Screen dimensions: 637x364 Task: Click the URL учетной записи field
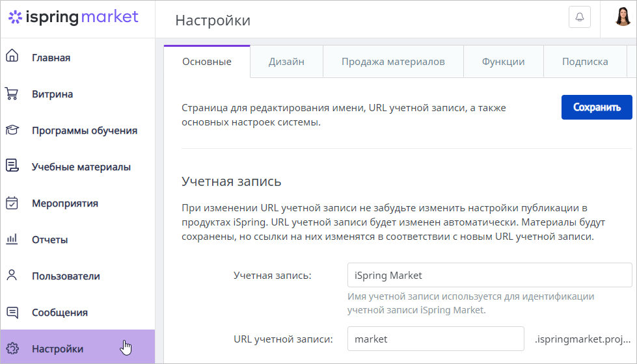tap(435, 339)
